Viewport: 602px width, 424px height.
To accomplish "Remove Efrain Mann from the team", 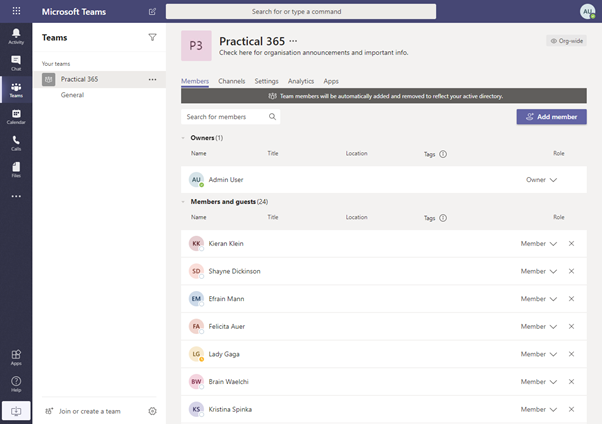I will click(x=571, y=299).
